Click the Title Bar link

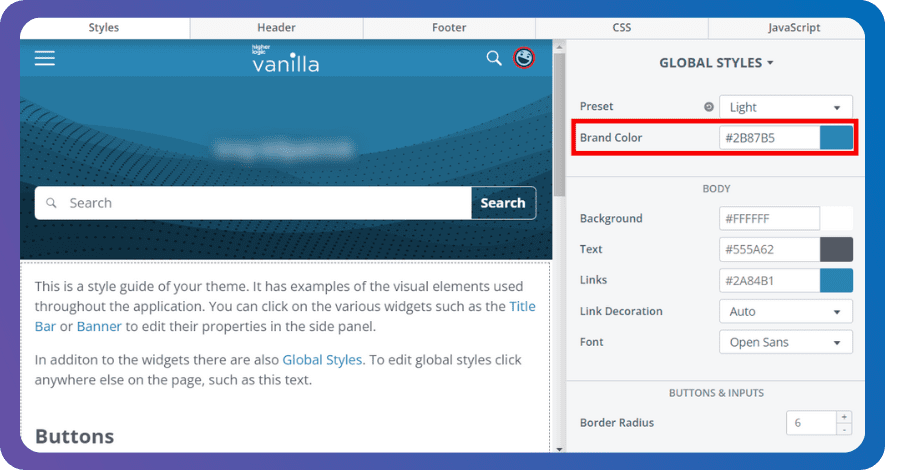(522, 307)
